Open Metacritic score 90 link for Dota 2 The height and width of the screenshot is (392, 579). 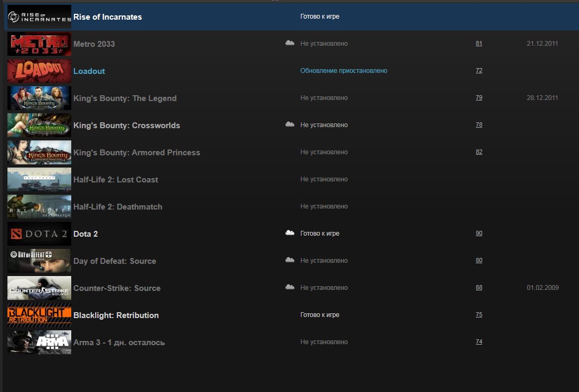479,233
